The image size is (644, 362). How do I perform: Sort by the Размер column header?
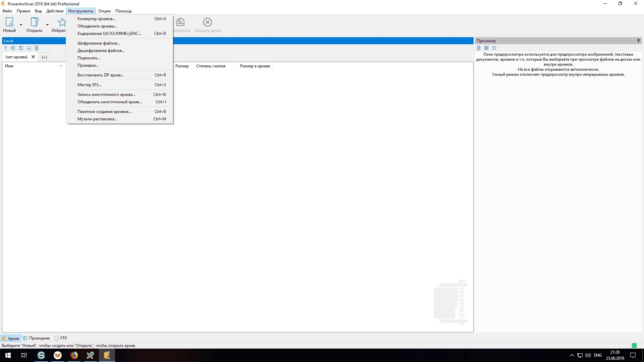(x=182, y=66)
